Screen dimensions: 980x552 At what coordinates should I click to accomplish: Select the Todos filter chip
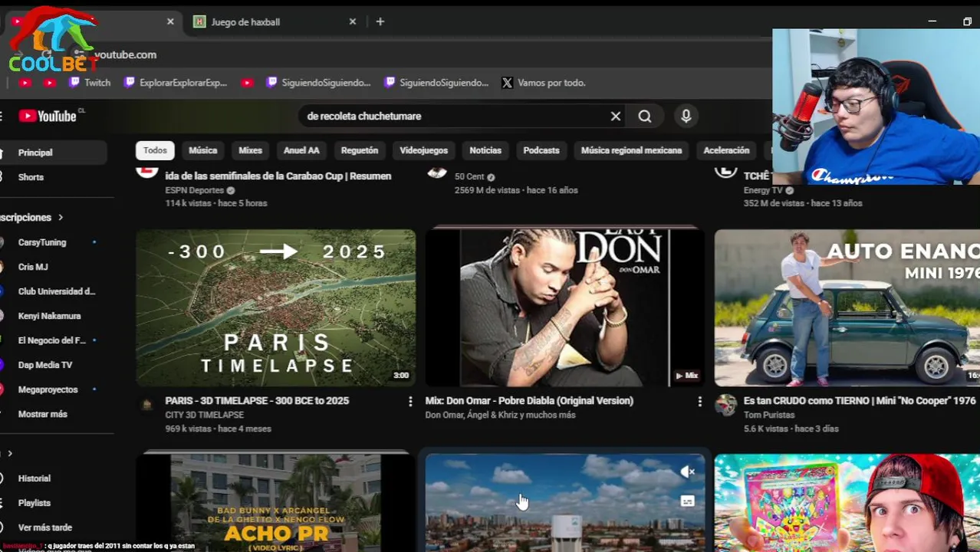pyautogui.click(x=155, y=150)
